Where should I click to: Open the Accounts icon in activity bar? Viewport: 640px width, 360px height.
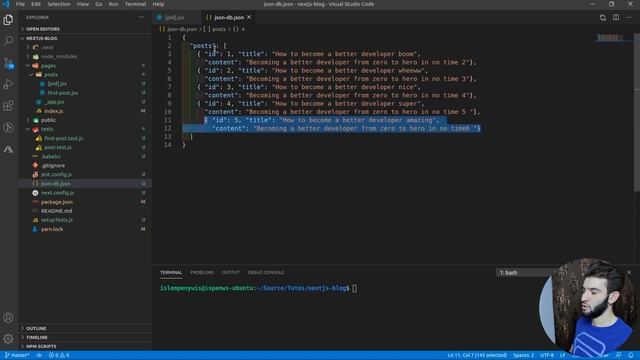tap(8, 318)
